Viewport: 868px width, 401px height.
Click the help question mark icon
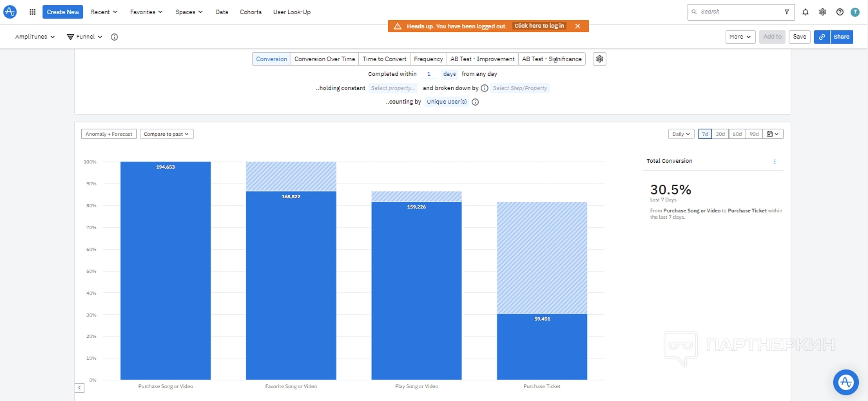click(840, 12)
